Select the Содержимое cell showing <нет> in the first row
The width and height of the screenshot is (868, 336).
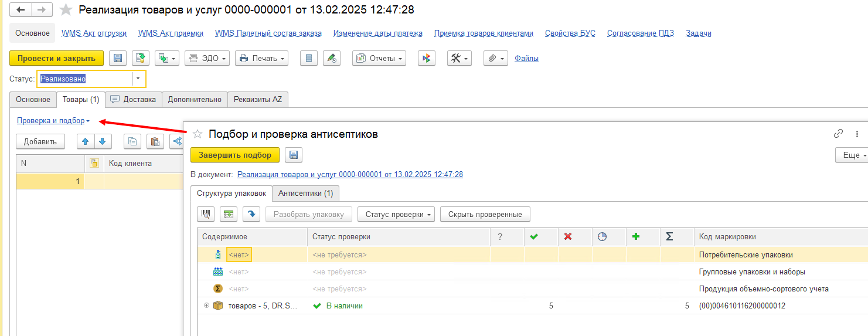pos(239,255)
